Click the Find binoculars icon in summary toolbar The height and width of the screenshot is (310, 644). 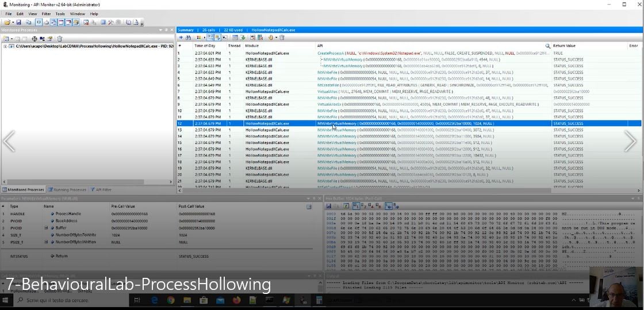[x=188, y=38]
